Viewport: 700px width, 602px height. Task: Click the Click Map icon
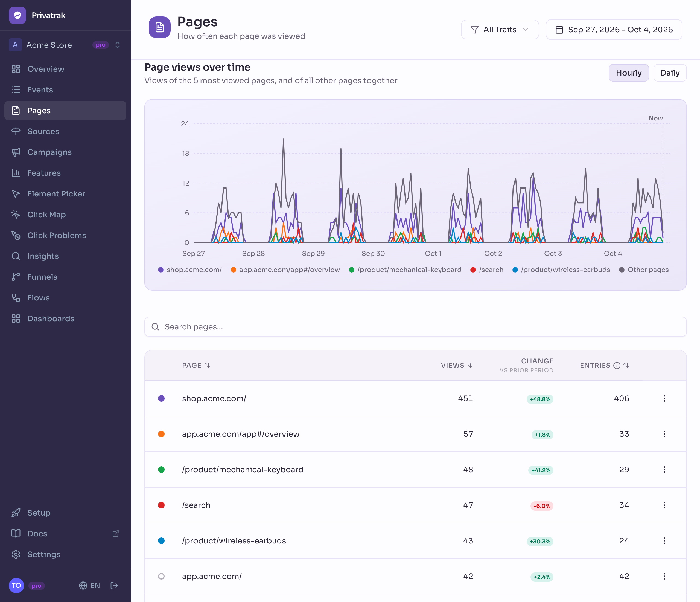tap(16, 215)
